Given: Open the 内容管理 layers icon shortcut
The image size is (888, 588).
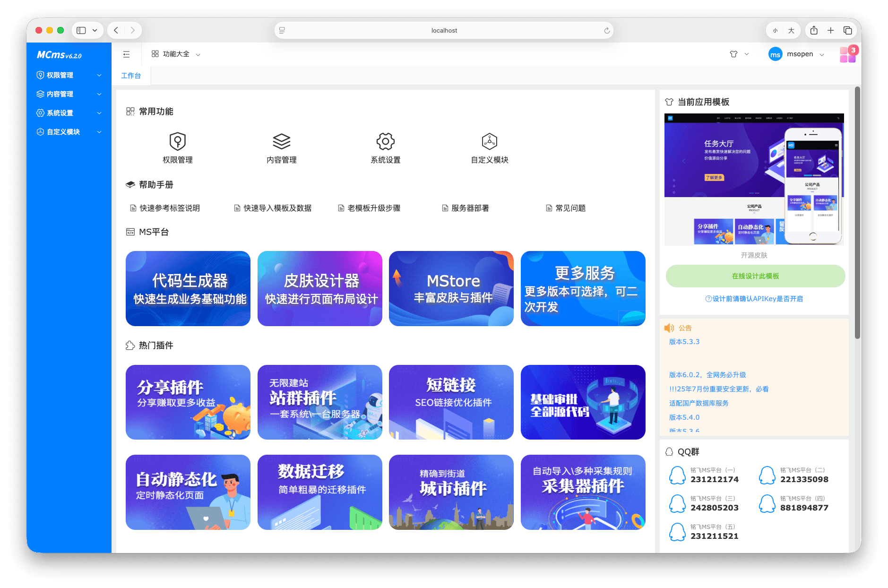Looking at the screenshot, I should pyautogui.click(x=282, y=141).
